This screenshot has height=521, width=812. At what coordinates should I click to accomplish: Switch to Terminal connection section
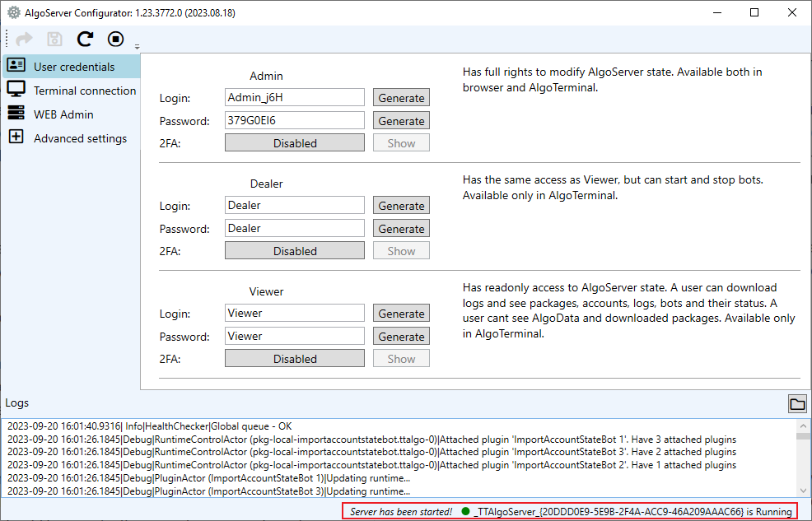(x=72, y=90)
